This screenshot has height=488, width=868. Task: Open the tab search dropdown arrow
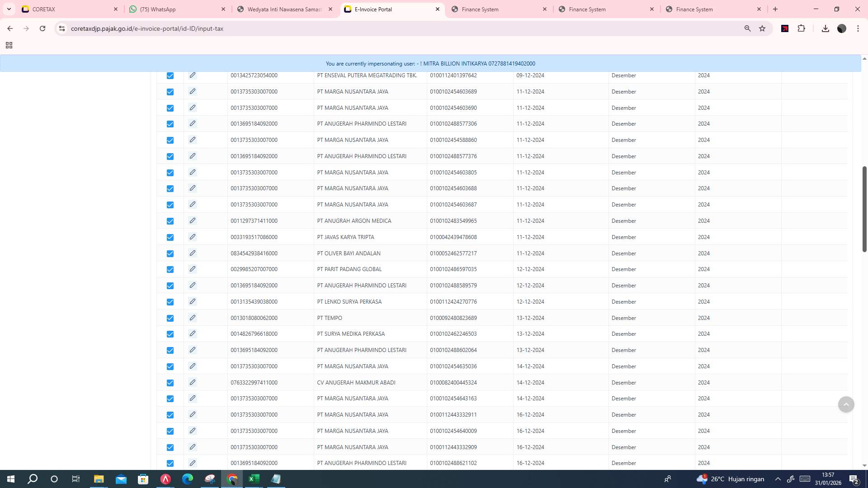(x=9, y=9)
